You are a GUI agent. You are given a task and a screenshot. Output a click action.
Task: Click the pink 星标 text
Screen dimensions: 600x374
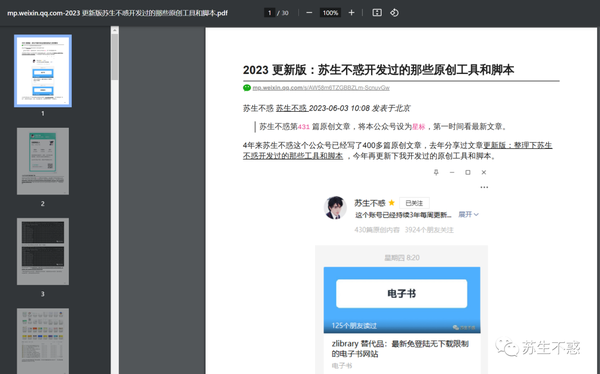(x=419, y=127)
